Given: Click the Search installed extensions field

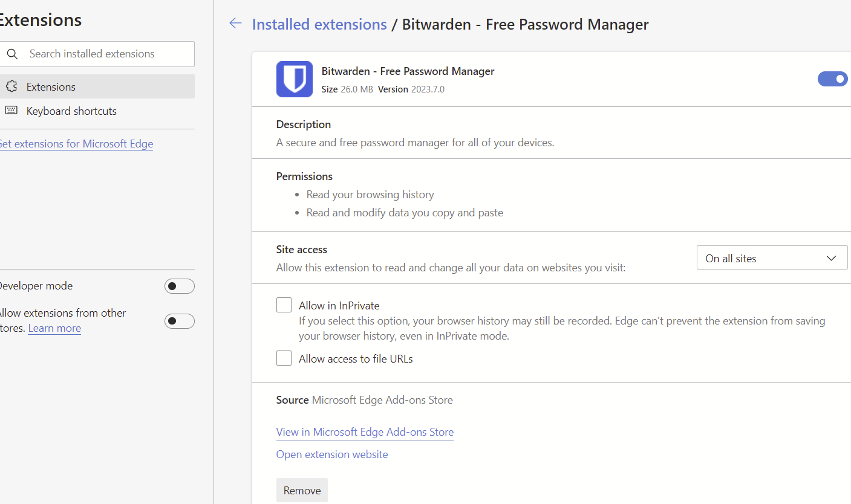Looking at the screenshot, I should [x=97, y=54].
